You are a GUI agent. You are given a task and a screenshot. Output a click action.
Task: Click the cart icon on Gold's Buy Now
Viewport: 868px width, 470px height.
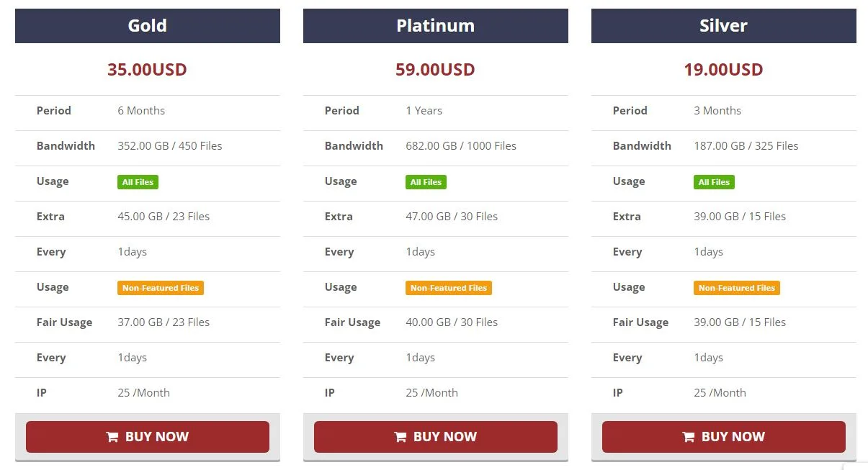(112, 437)
